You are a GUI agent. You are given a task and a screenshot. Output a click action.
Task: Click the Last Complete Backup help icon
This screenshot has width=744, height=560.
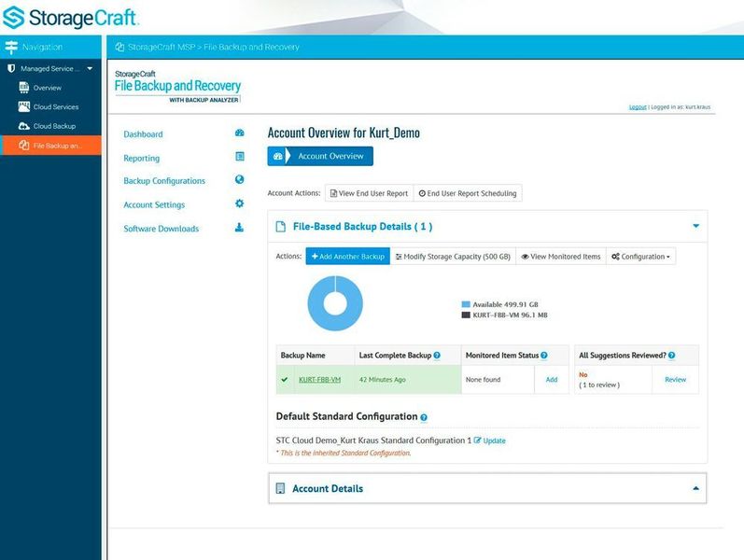click(x=437, y=355)
